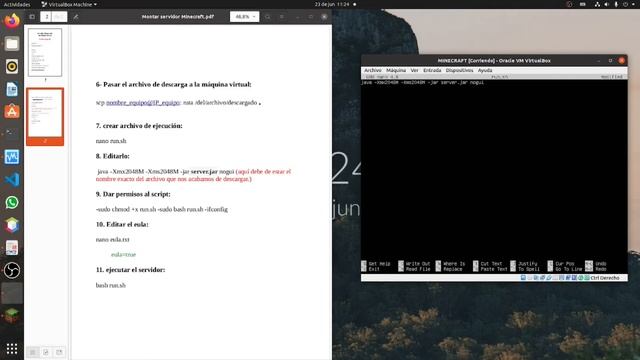Select page 2 thumbnail in sidebar
Image resolution: width=640 pixels, height=360 pixels.
click(x=45, y=113)
